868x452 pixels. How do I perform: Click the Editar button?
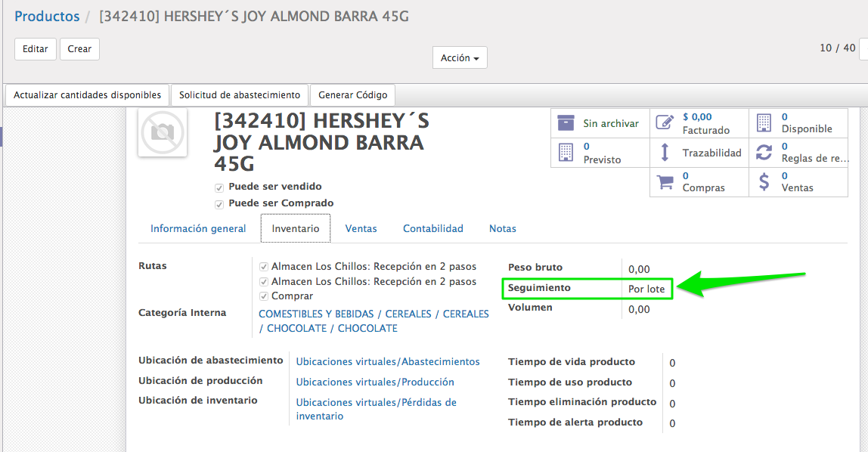click(x=36, y=48)
